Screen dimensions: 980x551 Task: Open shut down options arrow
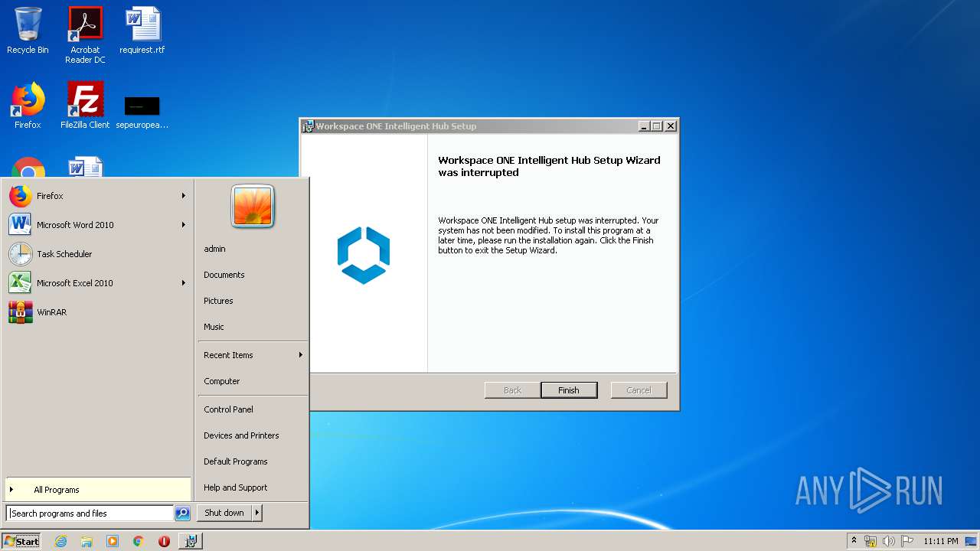tap(257, 514)
